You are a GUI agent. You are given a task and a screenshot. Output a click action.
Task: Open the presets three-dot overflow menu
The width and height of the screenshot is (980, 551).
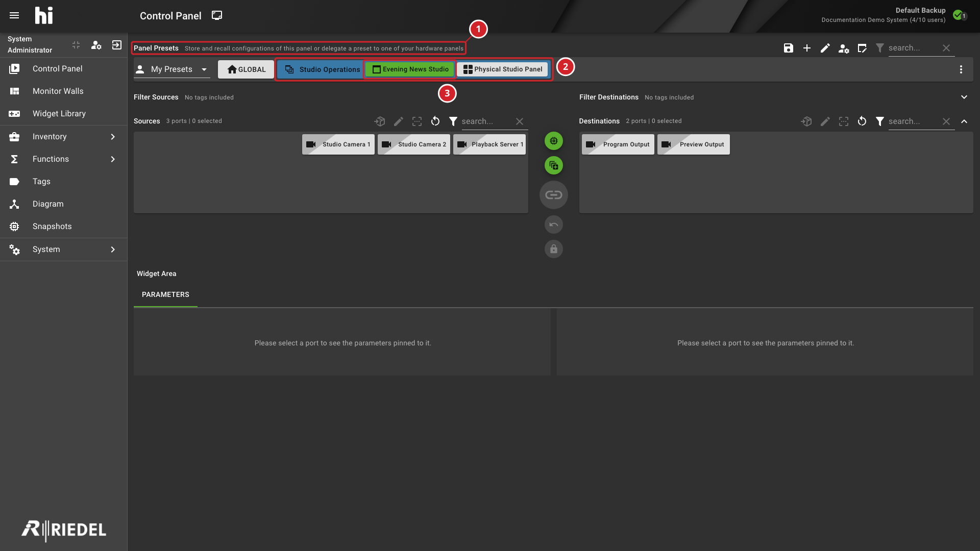pos(961,69)
